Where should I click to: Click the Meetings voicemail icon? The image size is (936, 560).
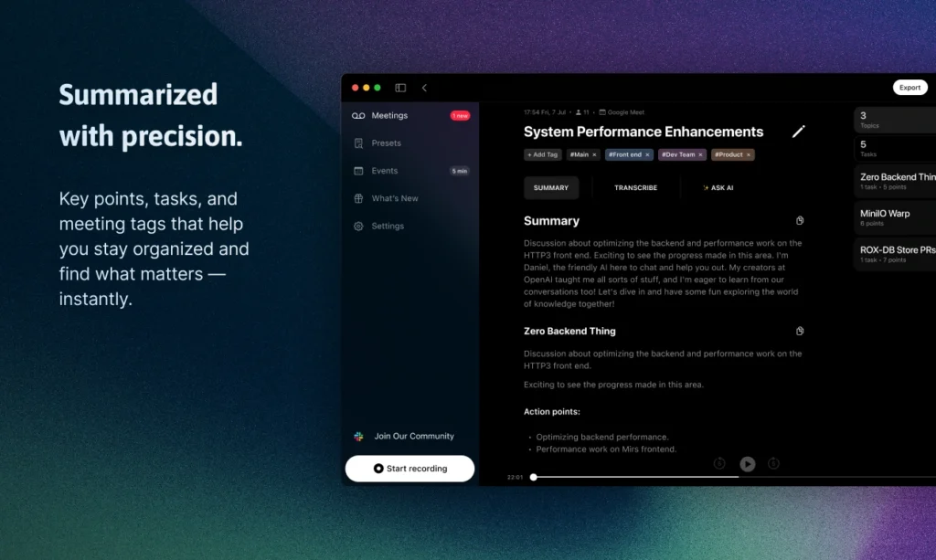(358, 116)
